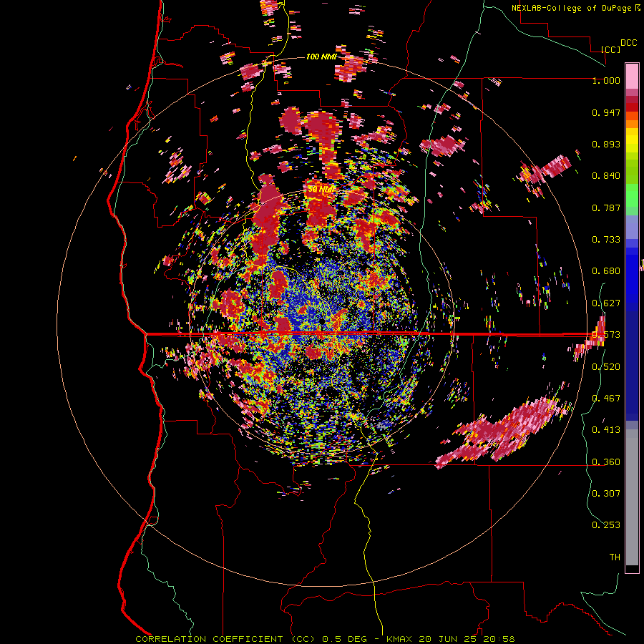644x644 pixels.
Task: Select the 0.733 scale value
Action: coord(606,240)
